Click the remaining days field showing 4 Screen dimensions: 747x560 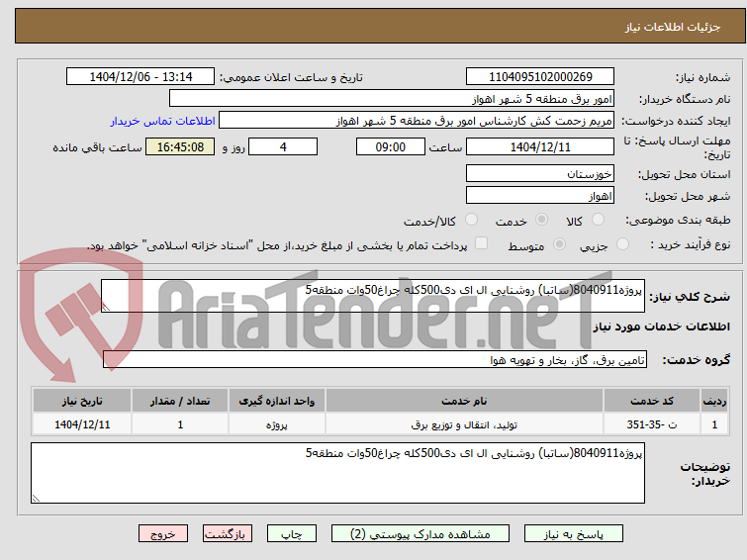tap(283, 146)
